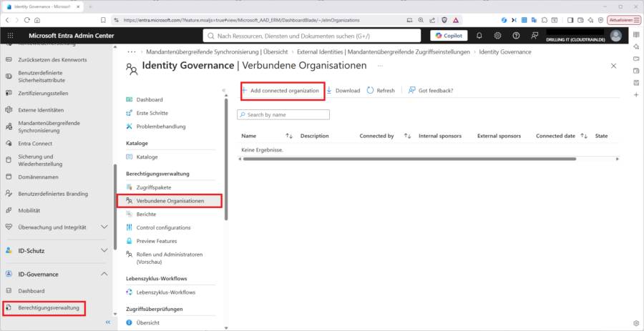Viewport: 644px width, 331px height.
Task: Collapse the left sidebar with double chevron
Action: coord(108,322)
